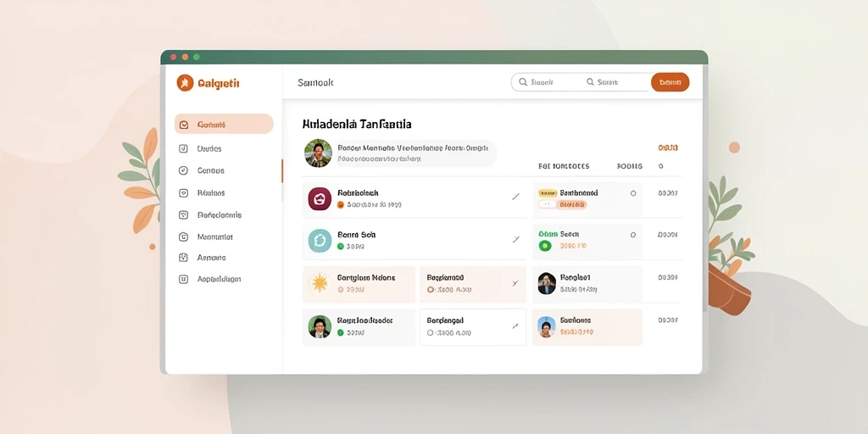Click the green status dot in the teal icon row
This screenshot has height=434, width=868.
[341, 247]
